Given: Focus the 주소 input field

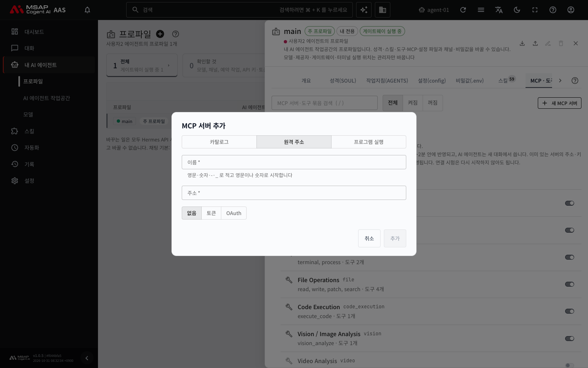Looking at the screenshot, I should [x=294, y=193].
